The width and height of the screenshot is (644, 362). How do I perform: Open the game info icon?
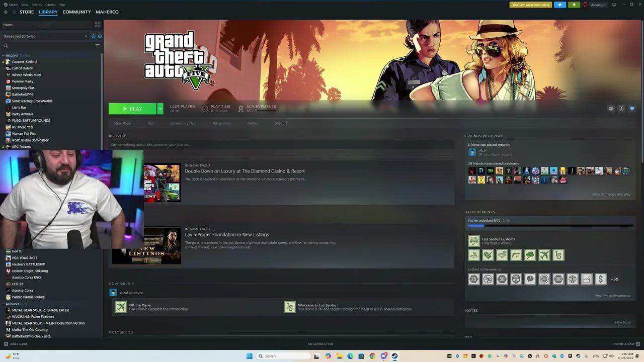621,109
